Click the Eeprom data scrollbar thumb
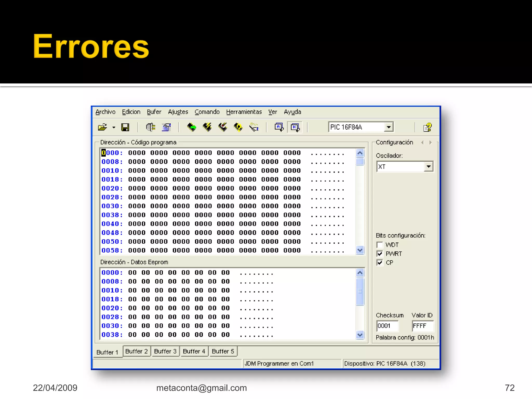 (360, 291)
